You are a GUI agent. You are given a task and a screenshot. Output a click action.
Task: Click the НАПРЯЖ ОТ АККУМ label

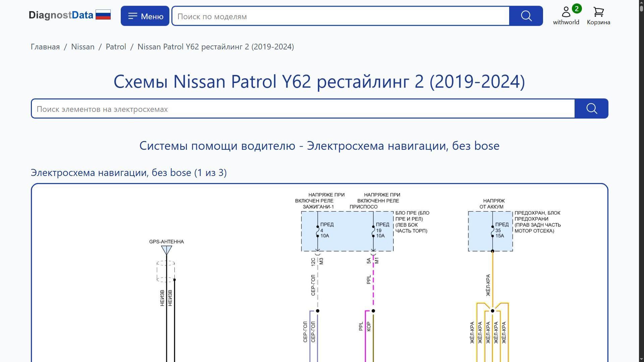click(x=492, y=204)
